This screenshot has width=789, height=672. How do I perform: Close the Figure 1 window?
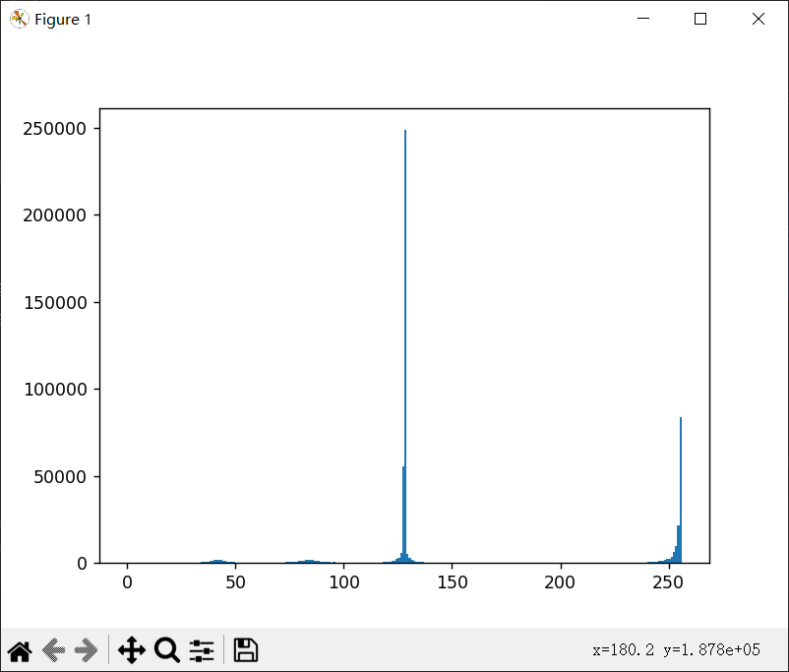coord(759,19)
